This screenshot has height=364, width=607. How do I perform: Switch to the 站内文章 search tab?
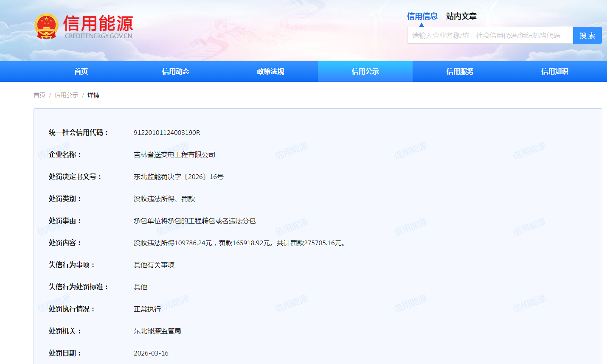461,16
